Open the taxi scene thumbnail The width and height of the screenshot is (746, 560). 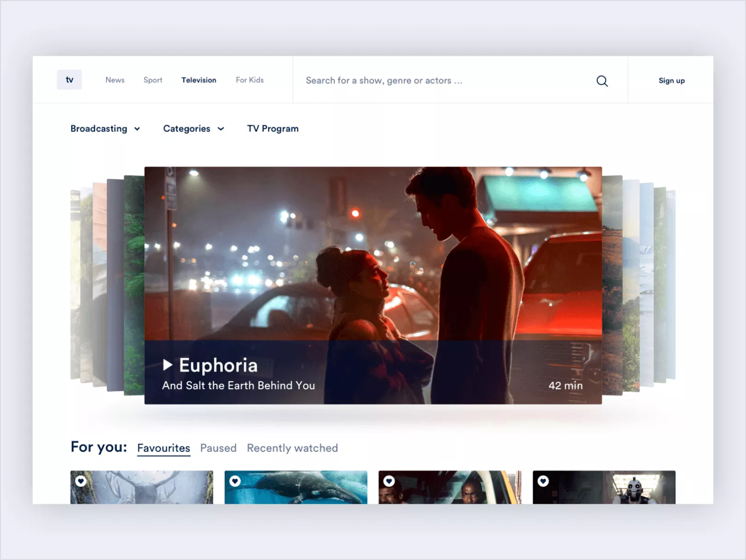(x=450, y=487)
